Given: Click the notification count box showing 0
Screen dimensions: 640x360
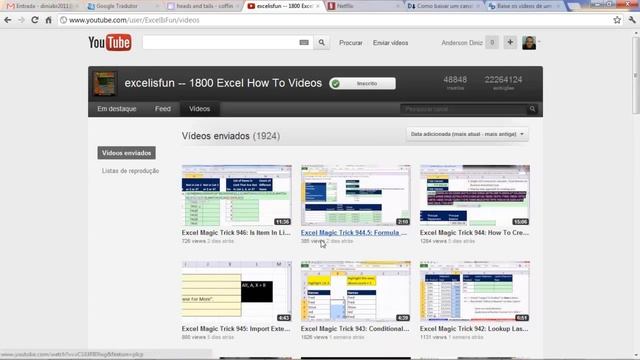Looking at the screenshot, I should 492,42.
